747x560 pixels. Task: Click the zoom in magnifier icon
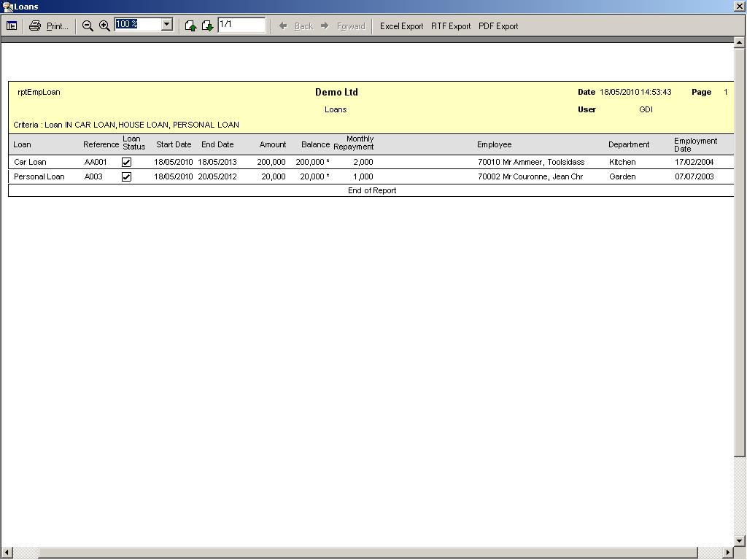(x=104, y=26)
